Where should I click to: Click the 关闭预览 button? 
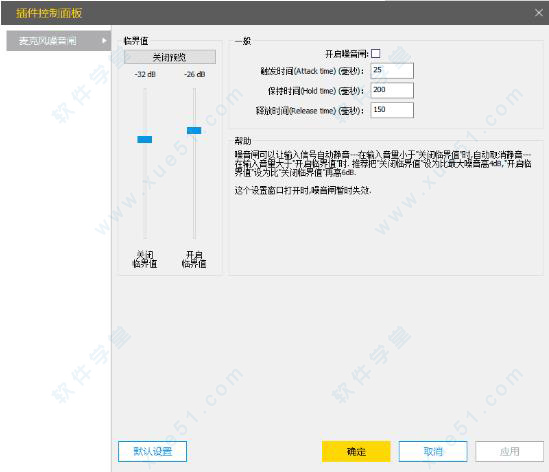(x=170, y=57)
